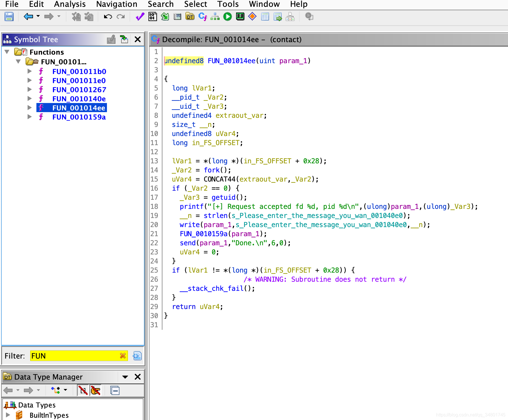Open the Analysis menu
Image resolution: width=508 pixels, height=420 pixels.
point(70,4)
